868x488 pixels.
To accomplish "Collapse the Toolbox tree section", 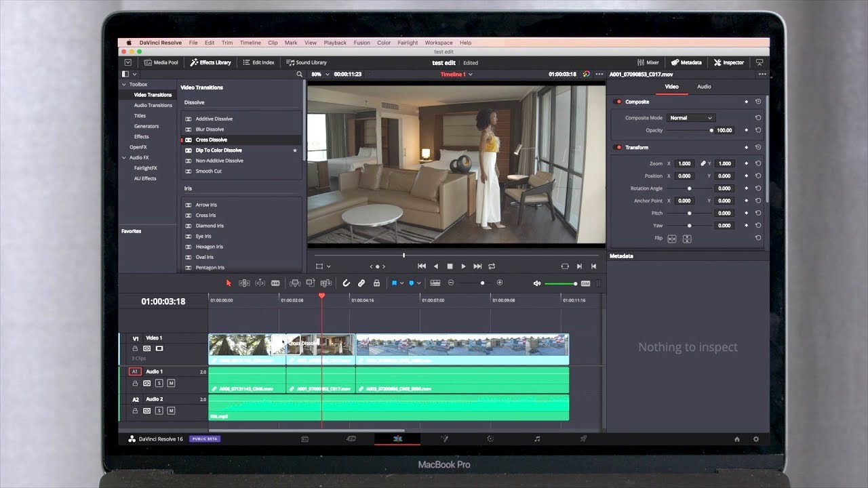I will pyautogui.click(x=124, y=85).
